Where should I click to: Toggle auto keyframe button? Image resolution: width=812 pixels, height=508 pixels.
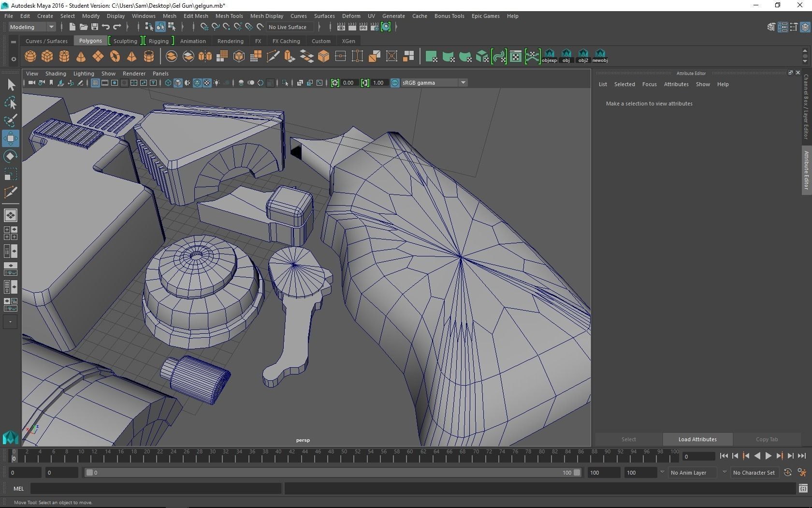pos(787,473)
